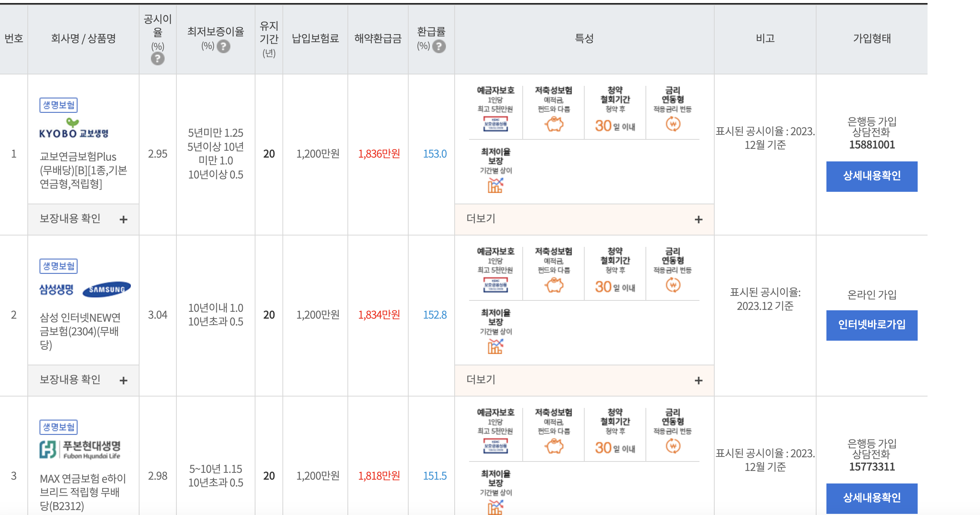The height and width of the screenshot is (515, 980).
Task: Click the 최저이율보장 chart icon in row 2
Action: click(x=495, y=347)
